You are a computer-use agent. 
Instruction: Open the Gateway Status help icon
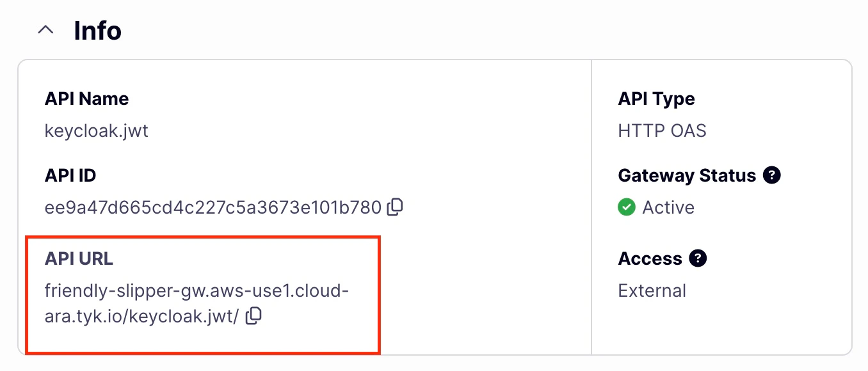coord(772,175)
